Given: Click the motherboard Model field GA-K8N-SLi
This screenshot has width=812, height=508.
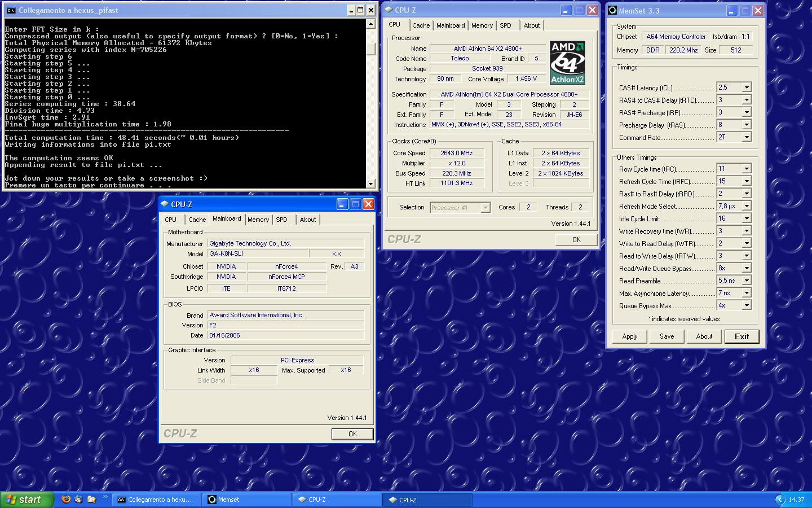Looking at the screenshot, I should 258,254.
